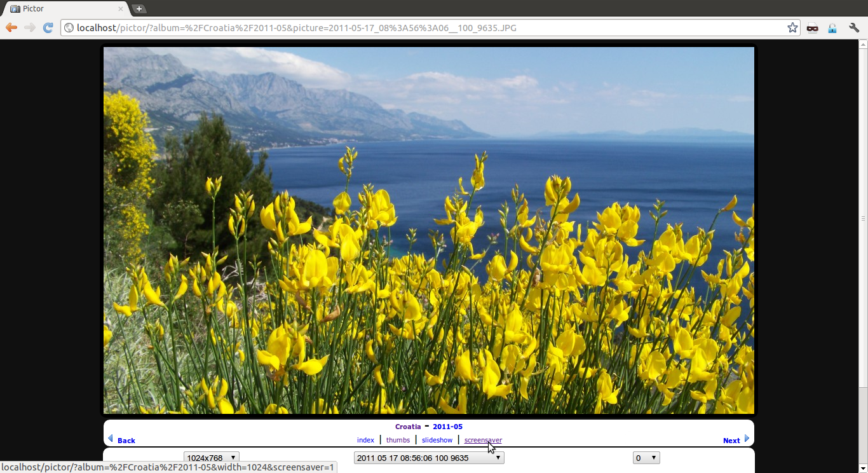868x473 pixels.
Task: Go to the previous photo via Back
Action: (x=126, y=441)
